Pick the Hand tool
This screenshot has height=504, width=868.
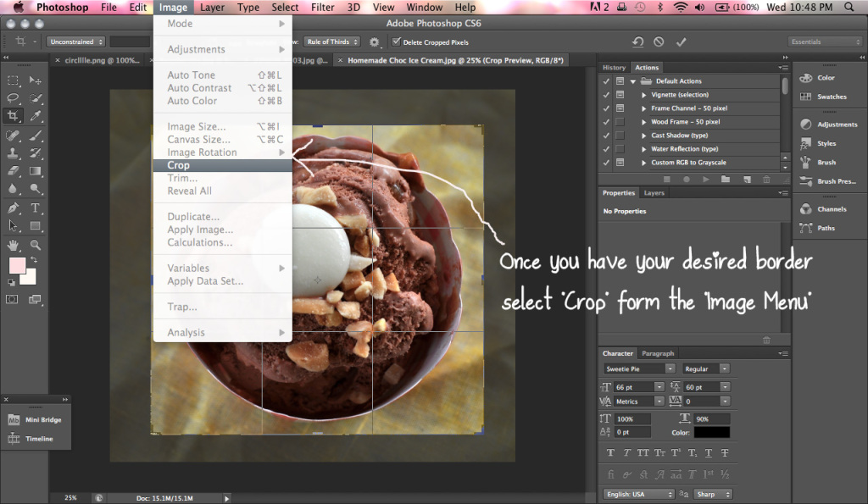[x=14, y=245]
